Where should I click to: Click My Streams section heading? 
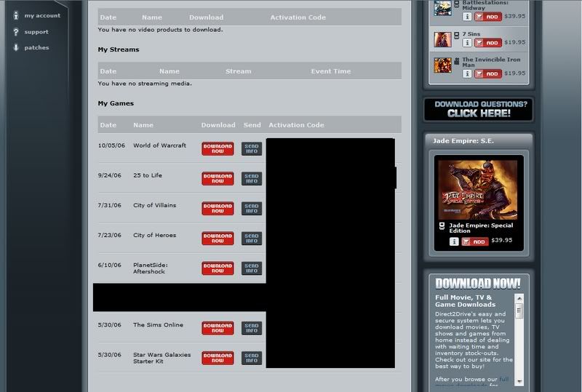119,49
